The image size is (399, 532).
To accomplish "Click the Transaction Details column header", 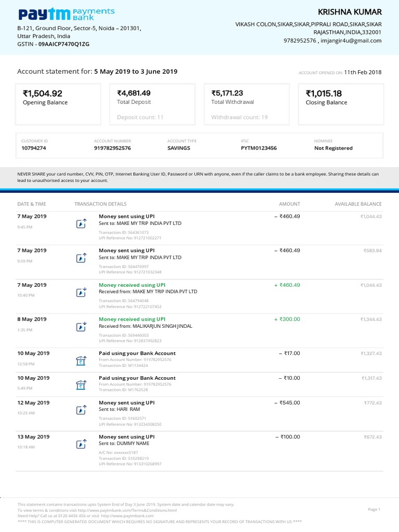I will pyautogui.click(x=100, y=204).
